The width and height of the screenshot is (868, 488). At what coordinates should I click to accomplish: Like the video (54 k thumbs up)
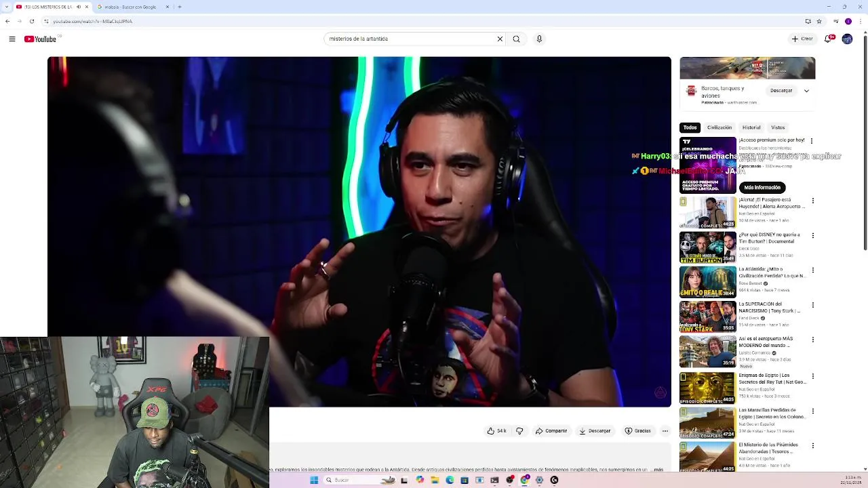(x=496, y=431)
